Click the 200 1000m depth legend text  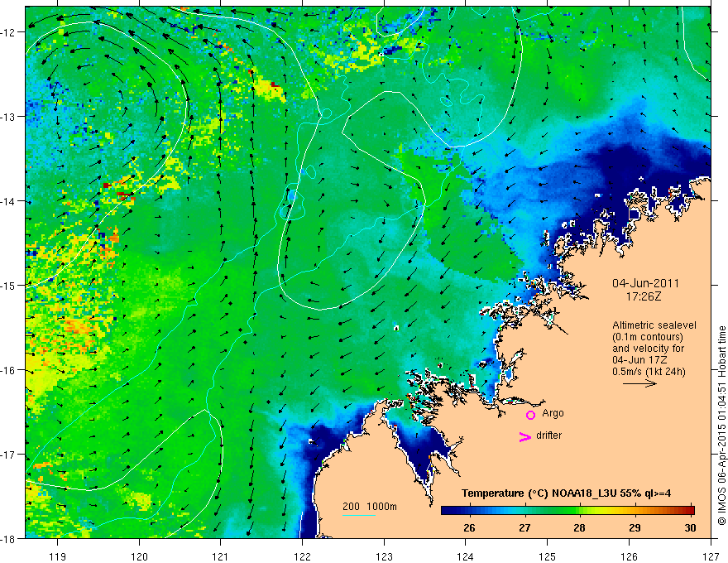370,506
